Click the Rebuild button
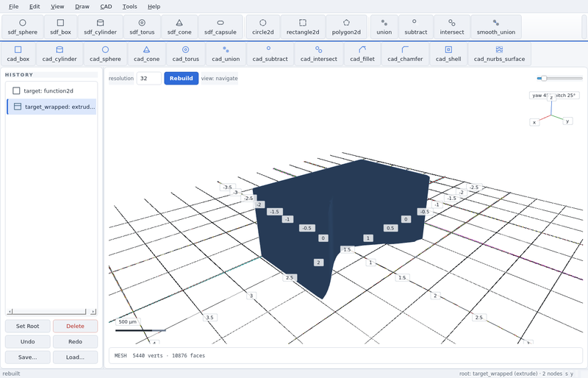 pos(181,78)
